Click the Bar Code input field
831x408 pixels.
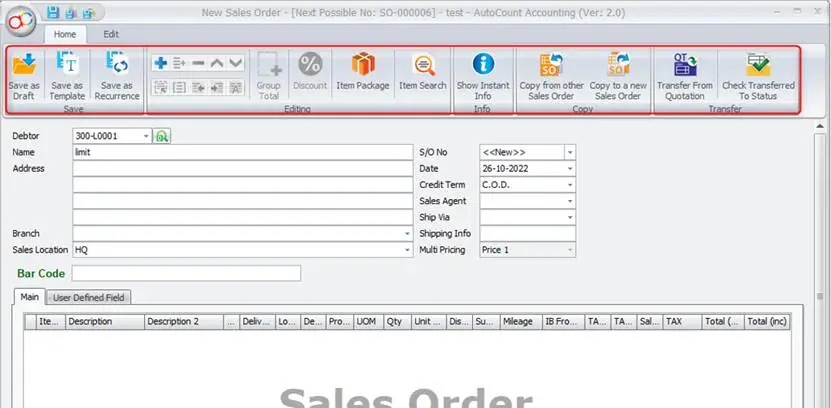tap(186, 273)
